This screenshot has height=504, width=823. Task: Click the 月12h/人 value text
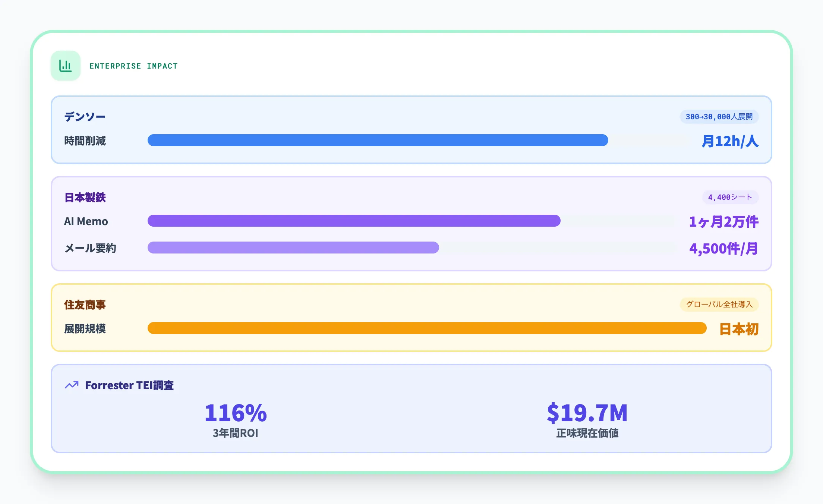tap(730, 141)
